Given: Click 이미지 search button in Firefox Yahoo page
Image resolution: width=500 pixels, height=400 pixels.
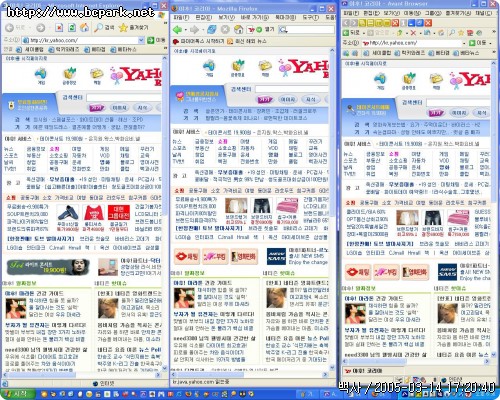Looking at the screenshot, I should click(x=288, y=99).
